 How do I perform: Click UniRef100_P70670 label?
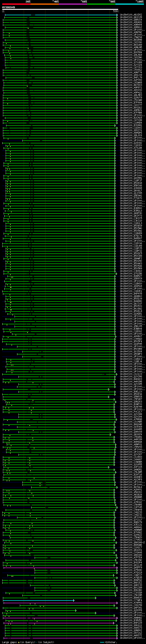pos(131,198)
